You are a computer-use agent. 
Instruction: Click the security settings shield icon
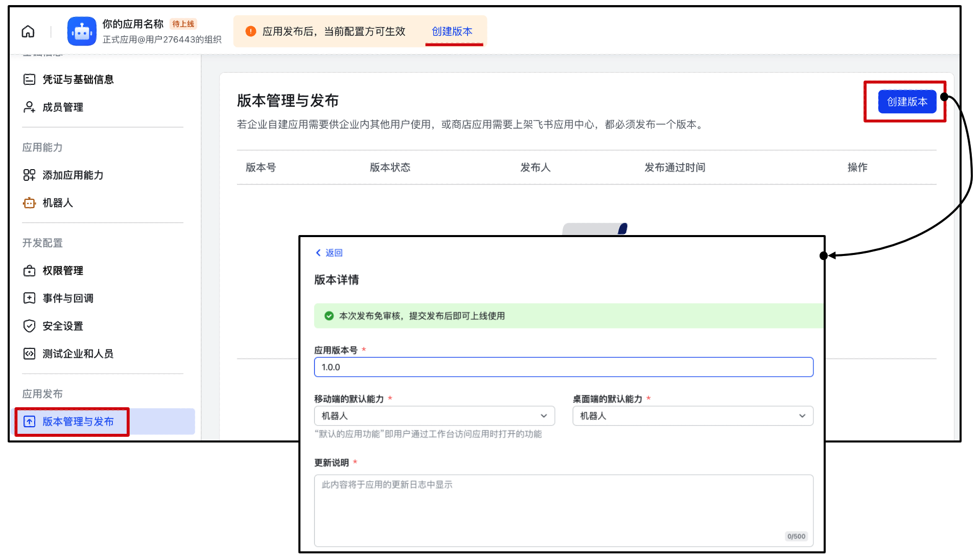coord(29,326)
